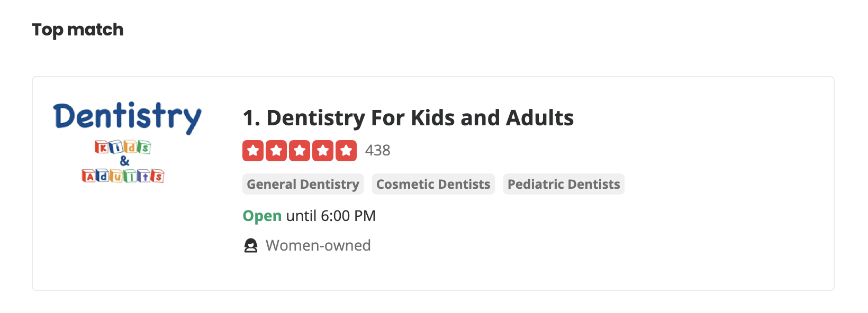Select the General Dentistry category tag
868x313 pixels.
coord(303,184)
